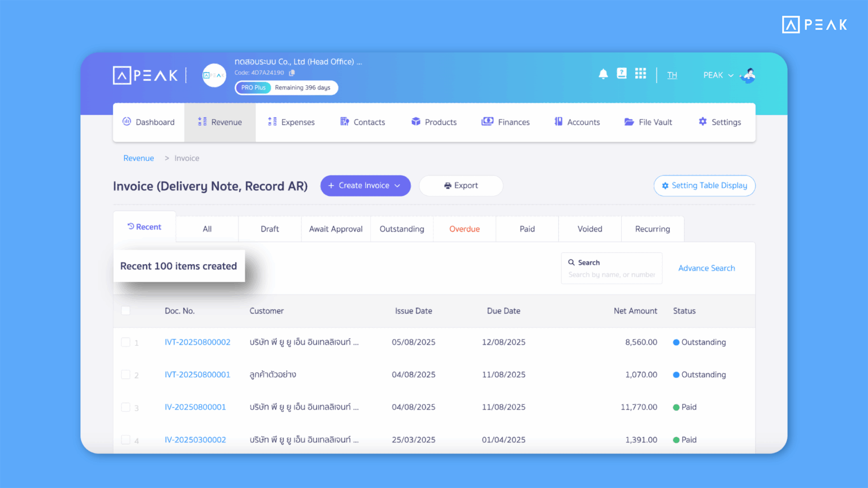Switch language using the TH selector
The height and width of the screenshot is (488, 868).
pos(672,75)
